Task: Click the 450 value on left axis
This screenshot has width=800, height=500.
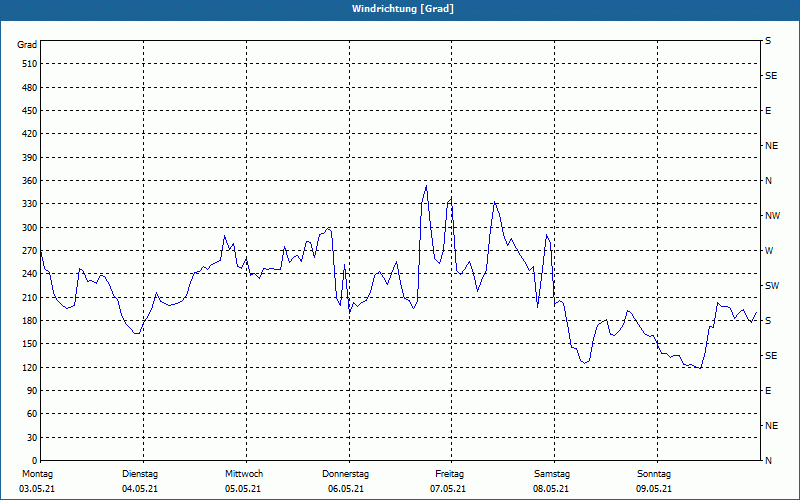Action: tap(30, 111)
